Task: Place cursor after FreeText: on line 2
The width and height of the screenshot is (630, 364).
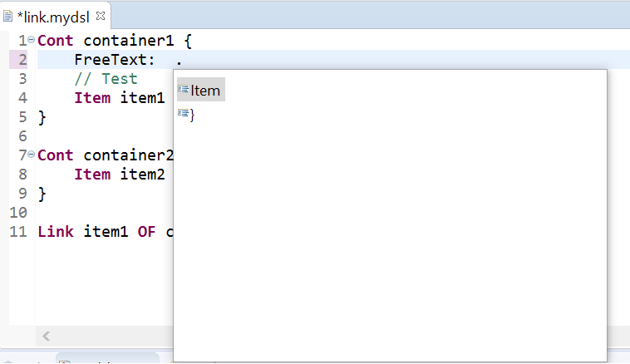Action: (x=156, y=60)
